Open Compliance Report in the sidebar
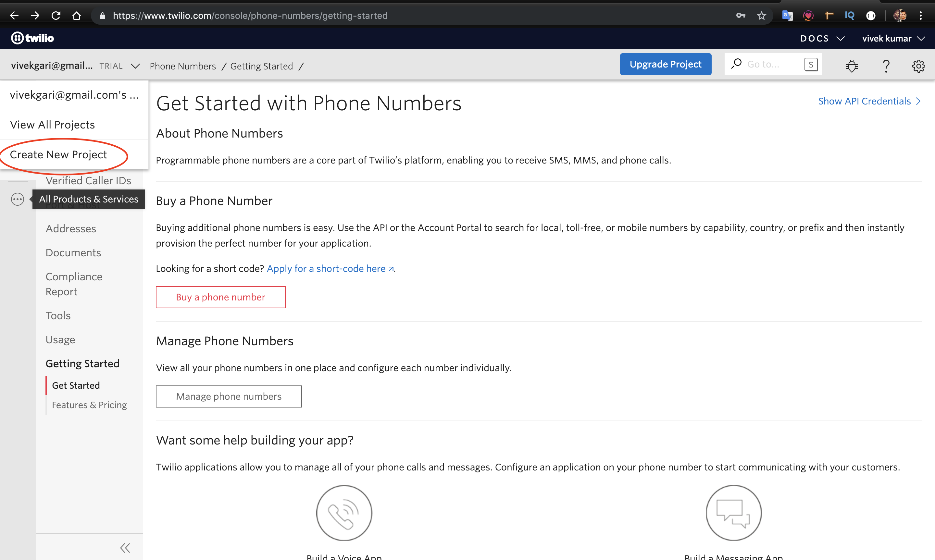 coord(74,284)
